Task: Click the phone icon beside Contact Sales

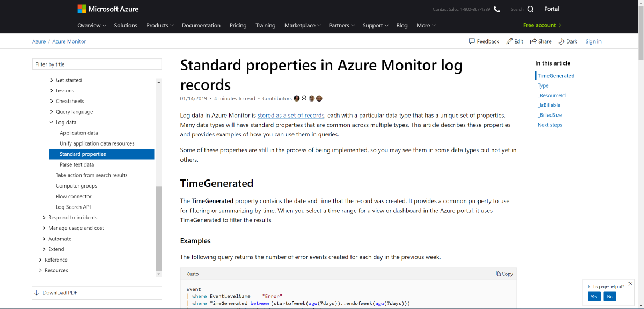Action: point(497,9)
